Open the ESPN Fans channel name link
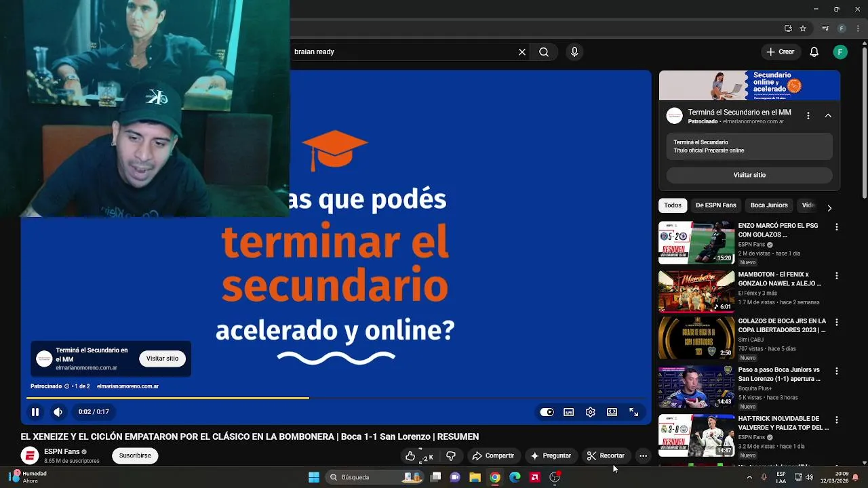 pos(62,451)
